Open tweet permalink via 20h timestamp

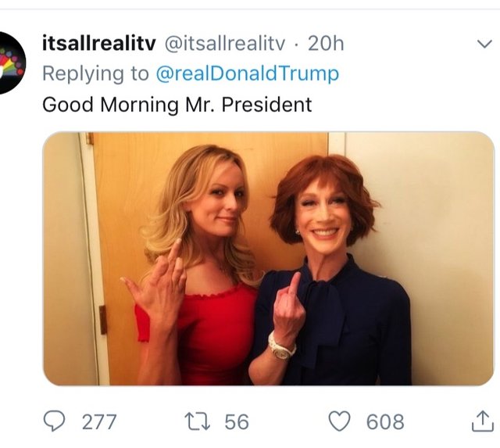click(326, 44)
